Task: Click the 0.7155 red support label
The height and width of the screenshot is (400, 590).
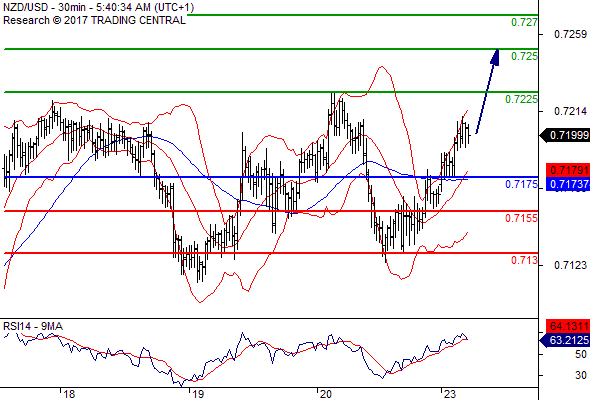Action: (521, 218)
